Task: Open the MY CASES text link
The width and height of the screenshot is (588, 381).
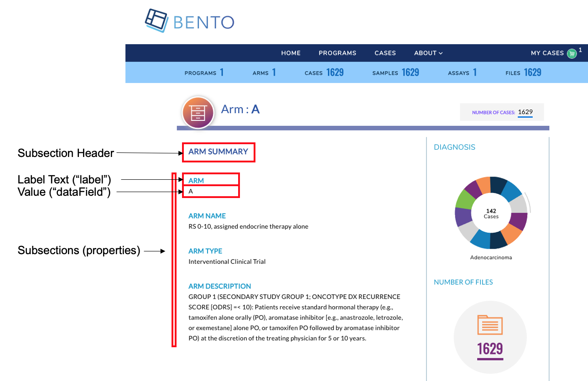Action: (x=547, y=53)
